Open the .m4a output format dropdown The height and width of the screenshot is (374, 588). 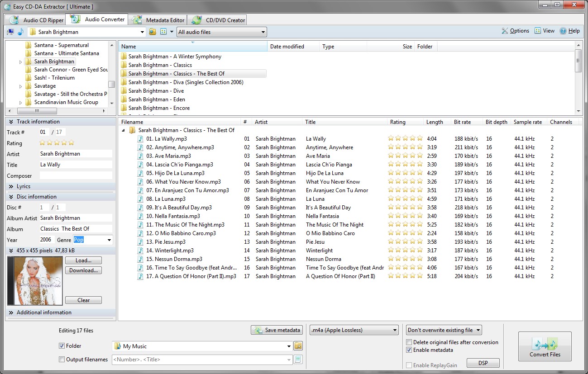tap(354, 330)
